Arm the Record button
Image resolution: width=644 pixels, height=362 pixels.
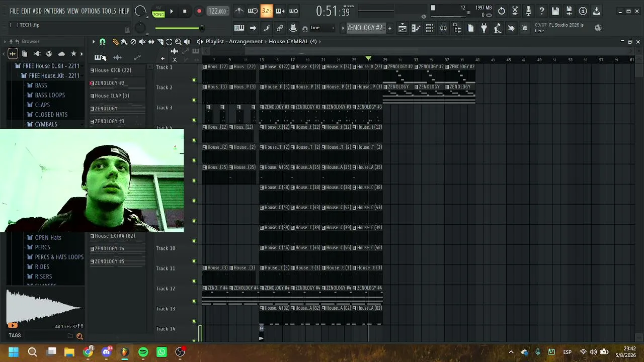(x=199, y=11)
